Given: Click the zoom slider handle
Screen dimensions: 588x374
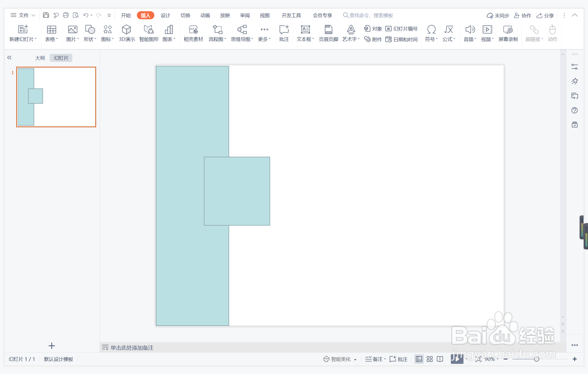Looking at the screenshot, I should (x=536, y=359).
